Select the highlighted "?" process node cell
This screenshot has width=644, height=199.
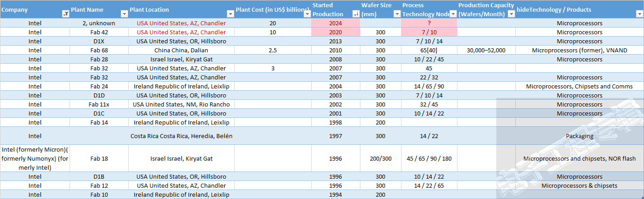click(x=429, y=23)
